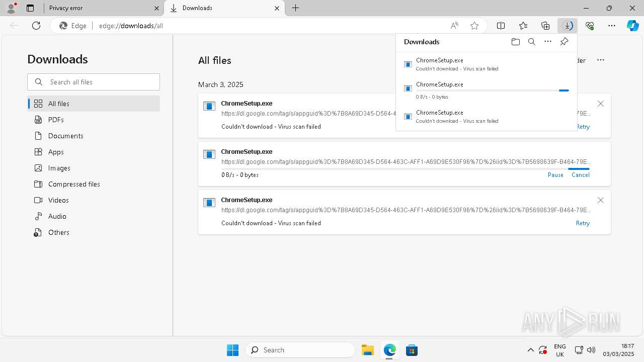Open Microsoft Store from taskbar
Screen dimensions: 644x362
coord(412,350)
